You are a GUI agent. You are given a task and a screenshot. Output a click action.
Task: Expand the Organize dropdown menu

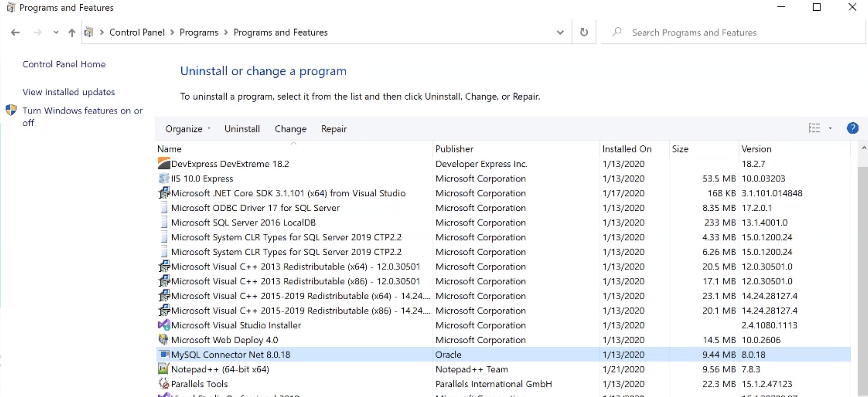(187, 129)
